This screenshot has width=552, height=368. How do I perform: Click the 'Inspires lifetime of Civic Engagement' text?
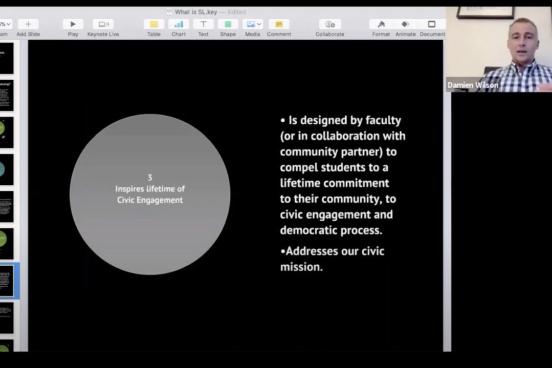click(x=150, y=194)
